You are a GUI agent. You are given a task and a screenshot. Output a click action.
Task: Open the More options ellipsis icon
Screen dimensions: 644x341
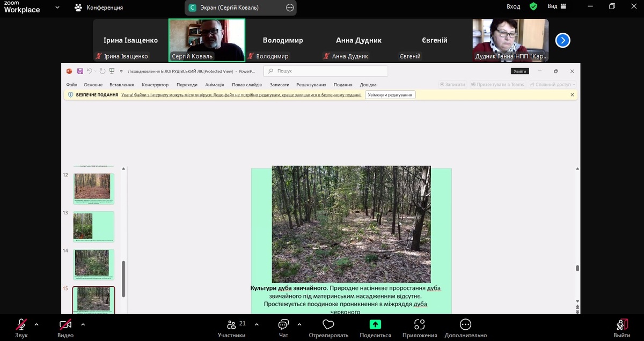tap(465, 325)
